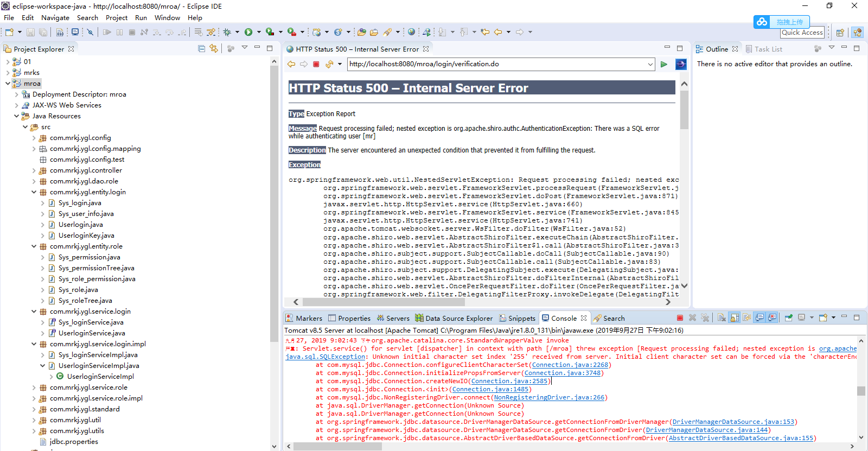Click the Open Perspective icon
This screenshot has width=868, height=451.
click(840, 33)
